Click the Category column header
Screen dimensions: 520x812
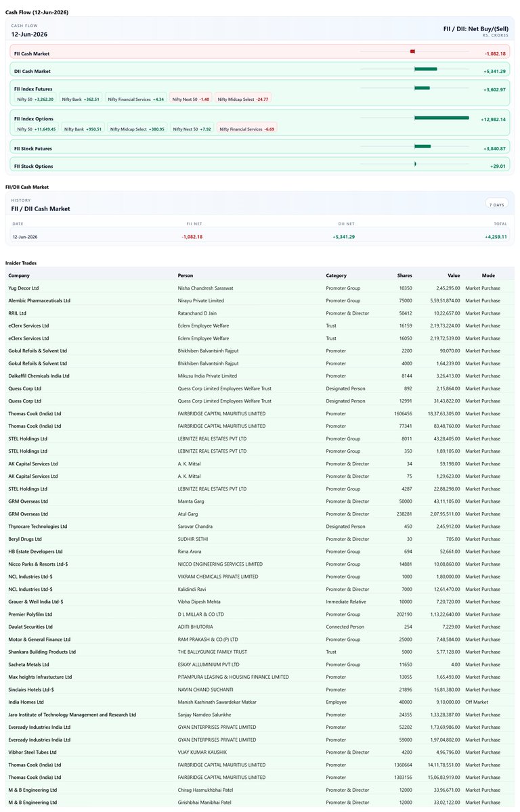[x=337, y=275]
